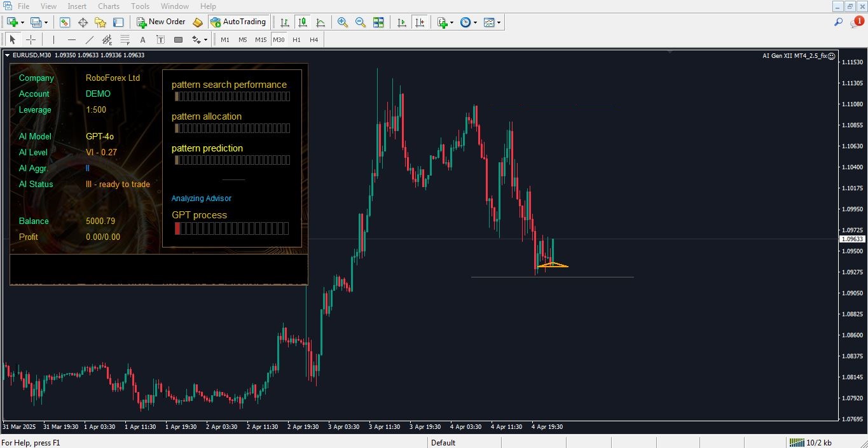Image resolution: width=868 pixels, height=448 pixels.
Task: Zoom in on the chart
Action: coord(343,22)
